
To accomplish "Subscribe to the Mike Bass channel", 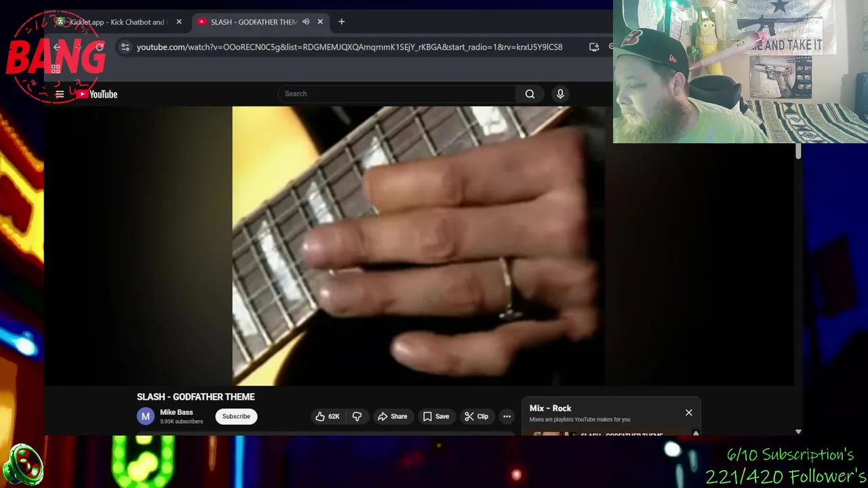I will click(x=236, y=417).
